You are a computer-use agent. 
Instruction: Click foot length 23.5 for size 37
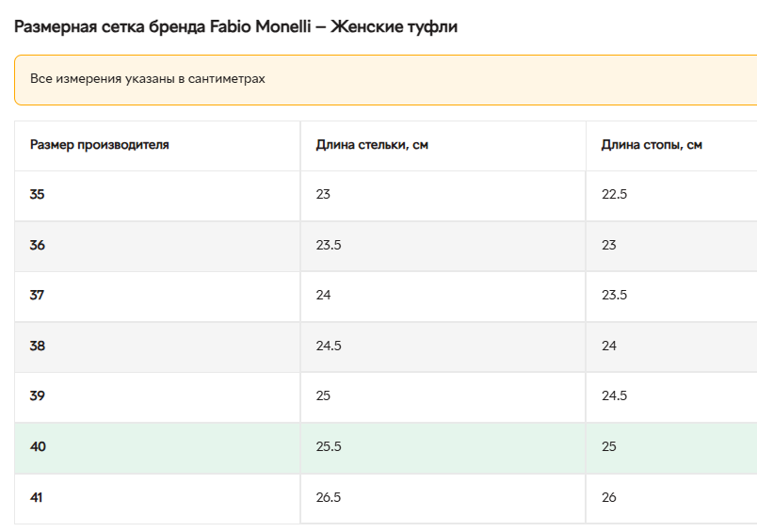(x=614, y=296)
